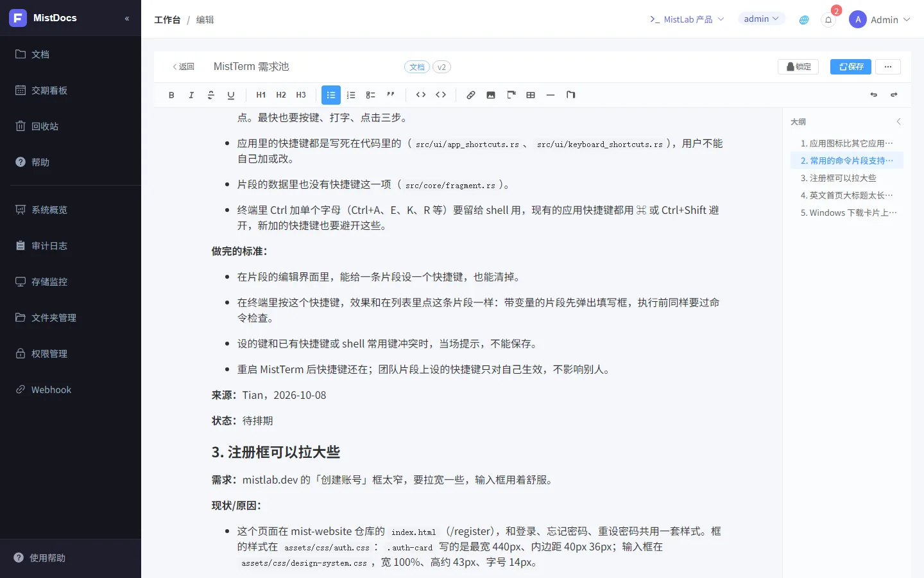Image resolution: width=924 pixels, height=578 pixels.
Task: Collapse the 大纲 outline panel
Action: 898,121
